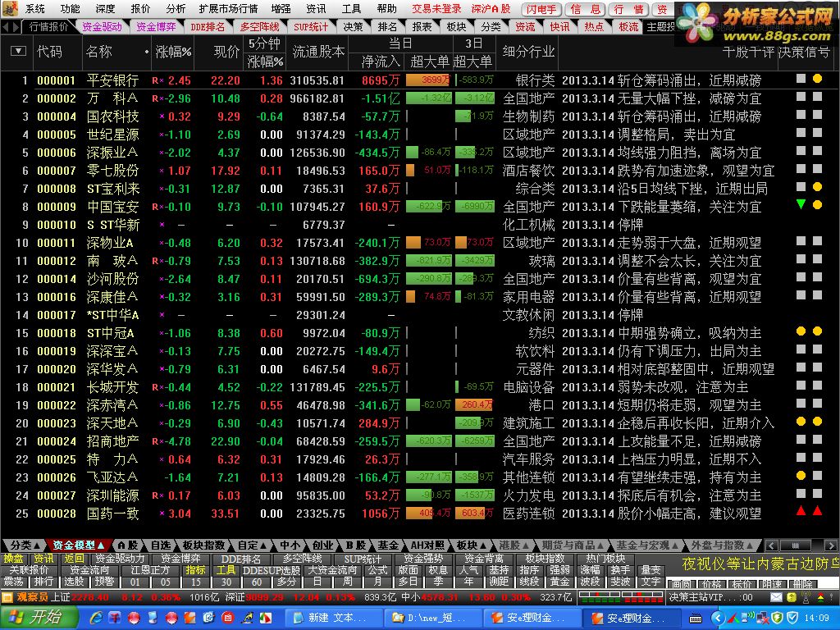This screenshot has height=630, width=840.
Task: Switch to the 多空阵线 top tab
Action: (259, 26)
